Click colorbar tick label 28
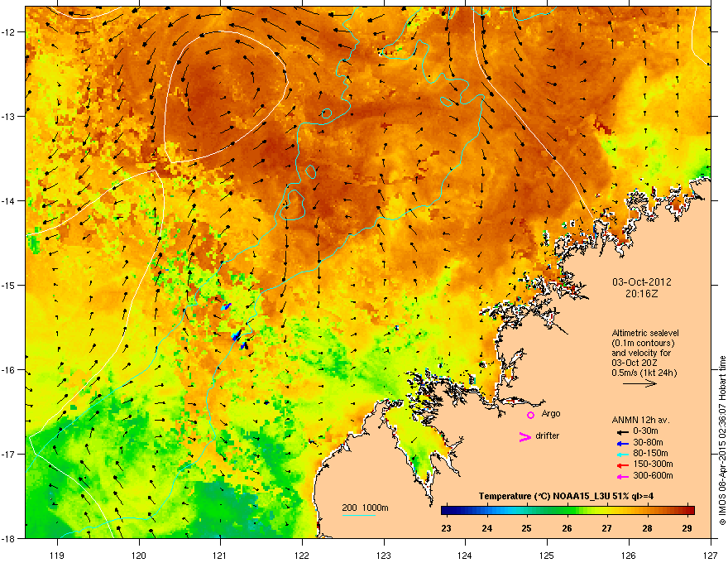Screen dimensions: 728x563 click(x=647, y=528)
